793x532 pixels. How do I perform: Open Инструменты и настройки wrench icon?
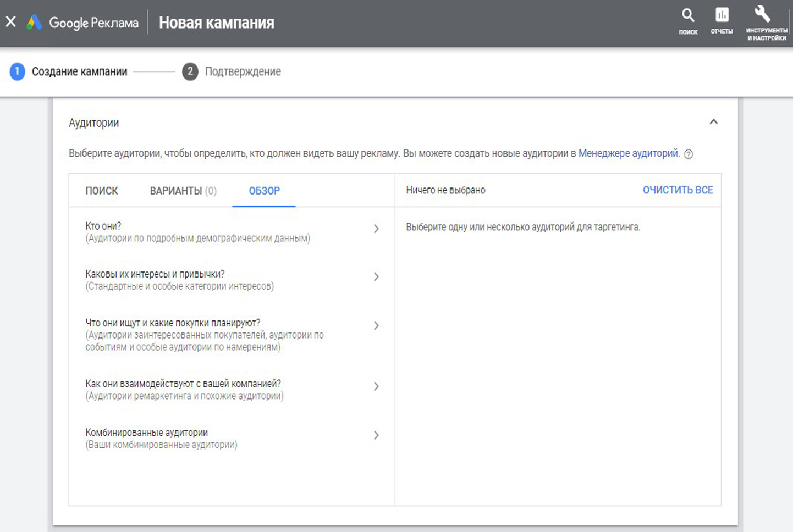point(763,15)
